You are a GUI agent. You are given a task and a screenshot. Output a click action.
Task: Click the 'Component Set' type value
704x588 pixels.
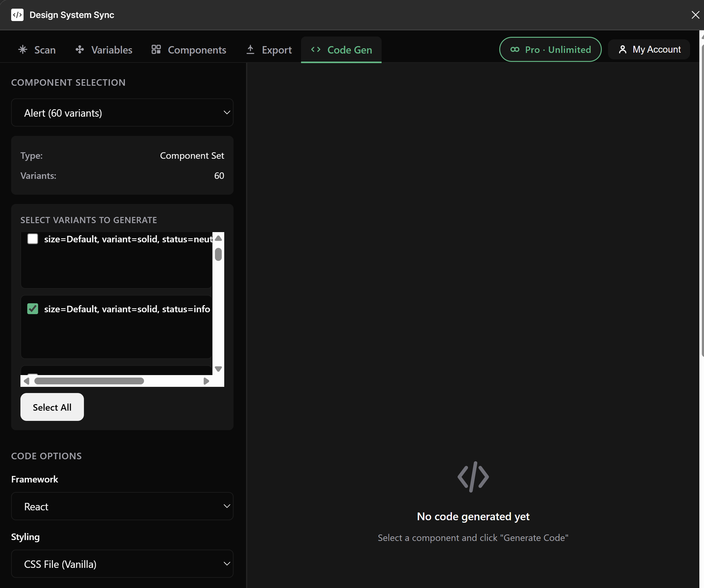tap(192, 155)
